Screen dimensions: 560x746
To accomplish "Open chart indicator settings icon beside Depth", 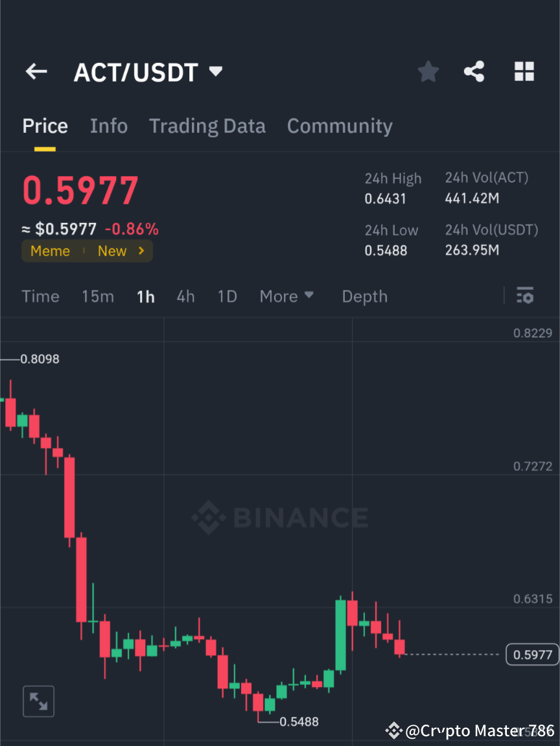I will (526, 296).
